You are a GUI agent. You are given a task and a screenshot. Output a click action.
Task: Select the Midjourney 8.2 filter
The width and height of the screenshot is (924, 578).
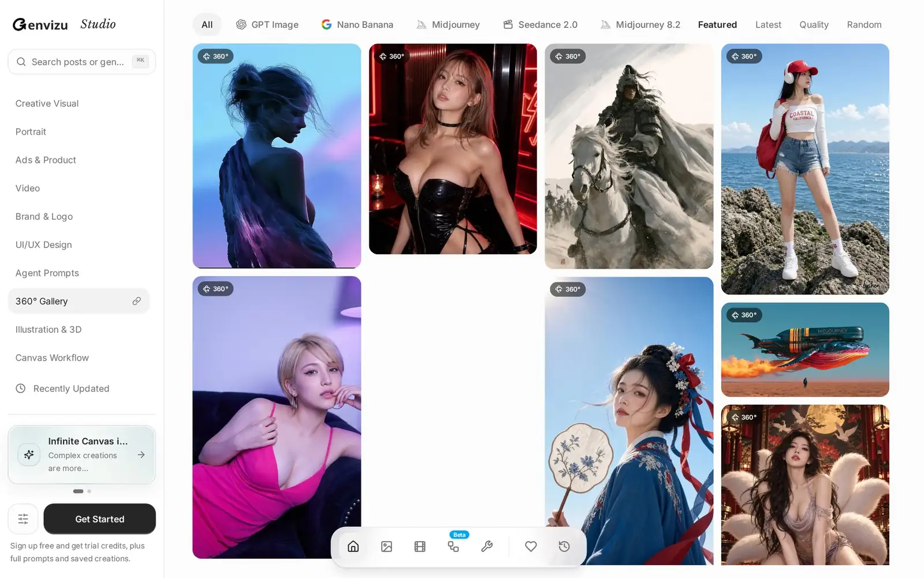coord(640,25)
